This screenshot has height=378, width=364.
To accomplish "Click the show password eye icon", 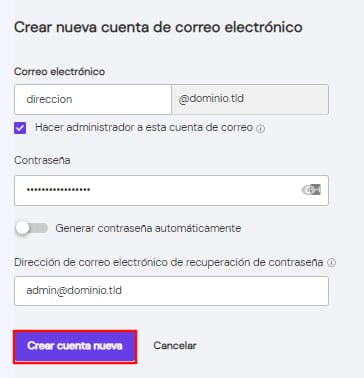I will click(311, 190).
